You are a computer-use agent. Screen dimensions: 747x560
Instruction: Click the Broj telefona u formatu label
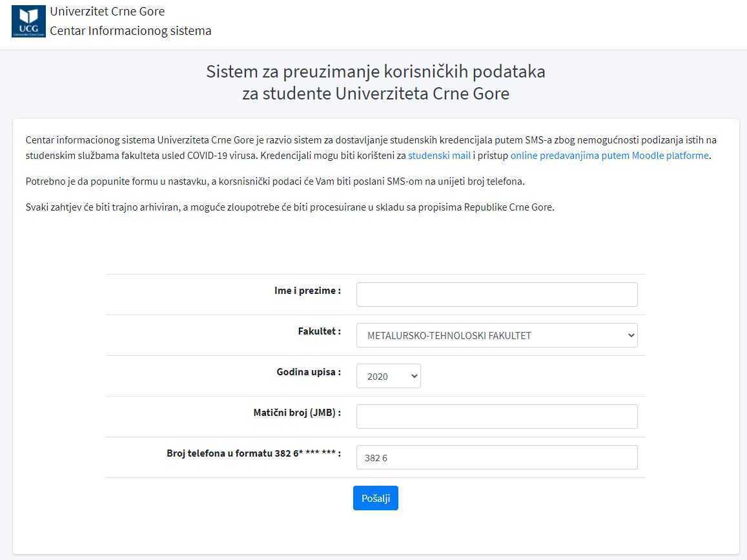[x=254, y=453]
